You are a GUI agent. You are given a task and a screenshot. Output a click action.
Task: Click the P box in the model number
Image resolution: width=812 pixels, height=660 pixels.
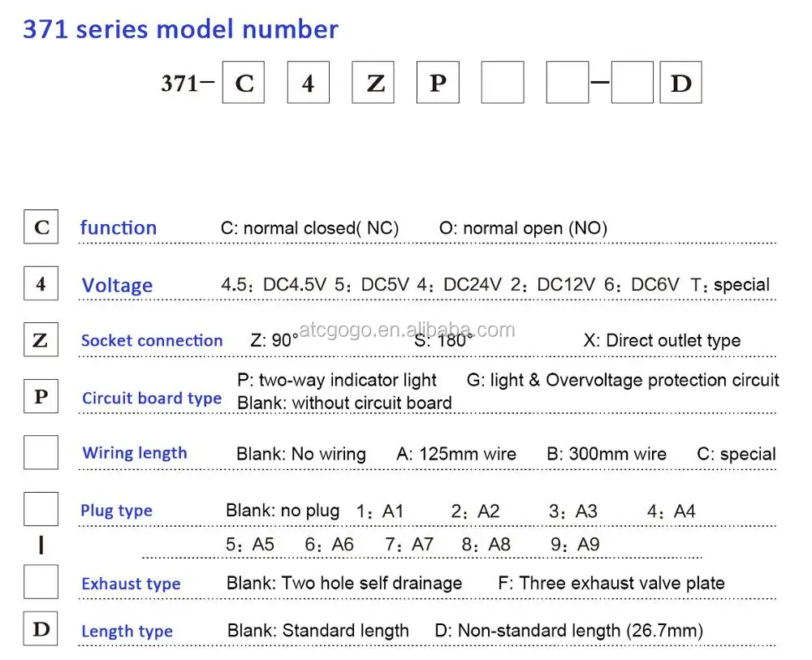coord(438,84)
